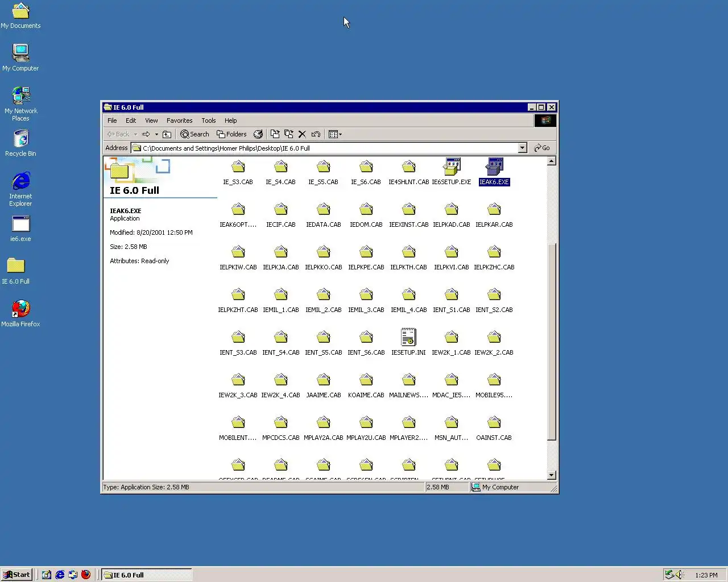Click the Go button
728x582 pixels.
pos(542,148)
